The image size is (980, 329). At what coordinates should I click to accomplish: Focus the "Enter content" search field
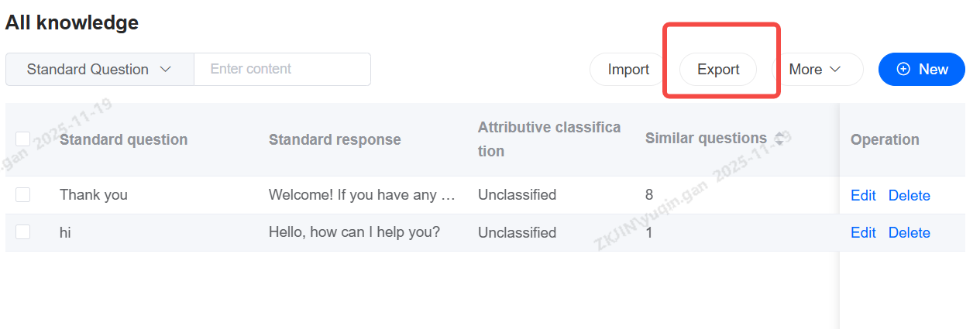[282, 70]
